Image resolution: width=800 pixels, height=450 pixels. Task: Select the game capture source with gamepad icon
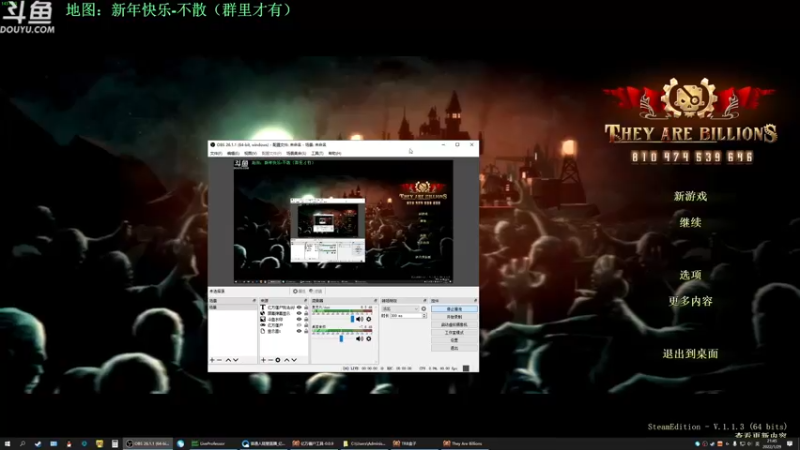283,325
